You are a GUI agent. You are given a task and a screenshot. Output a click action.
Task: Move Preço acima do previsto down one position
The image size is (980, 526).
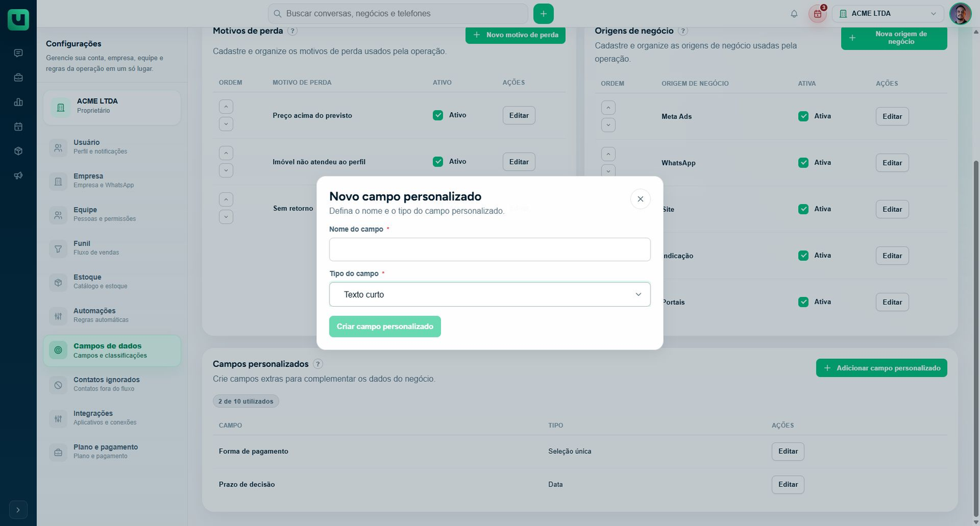click(226, 124)
